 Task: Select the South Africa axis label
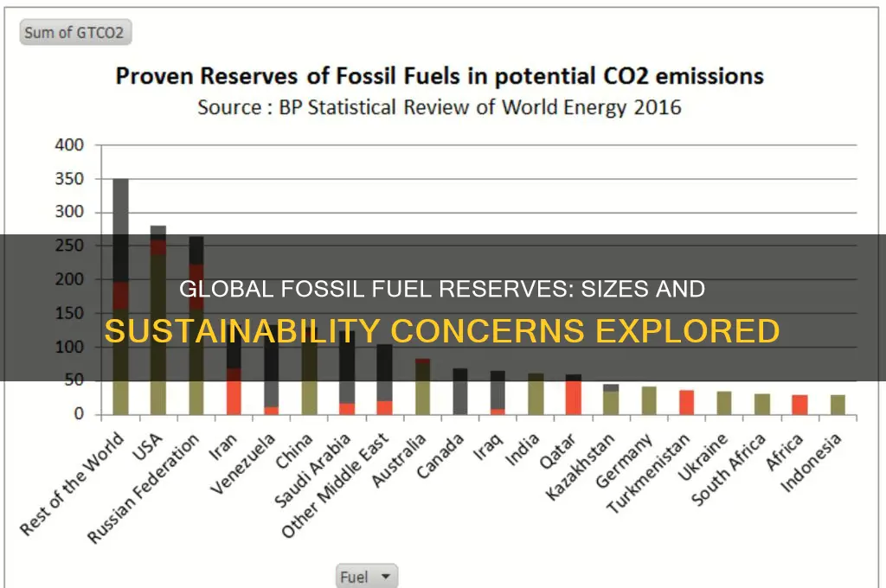(728, 470)
